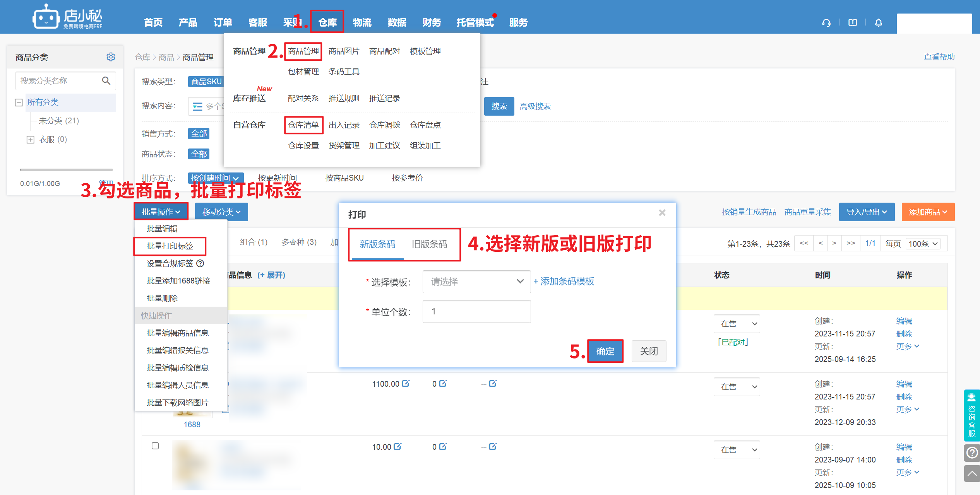
Task: Click the notification bell icon
Action: (879, 23)
